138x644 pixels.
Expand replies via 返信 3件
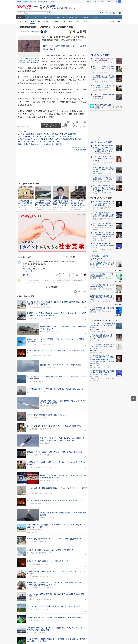point(26,275)
